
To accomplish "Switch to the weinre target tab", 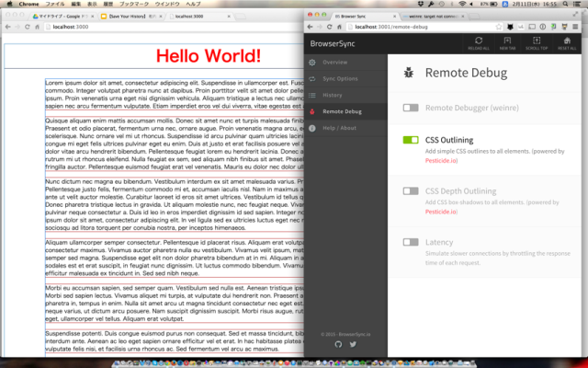I will click(432, 16).
